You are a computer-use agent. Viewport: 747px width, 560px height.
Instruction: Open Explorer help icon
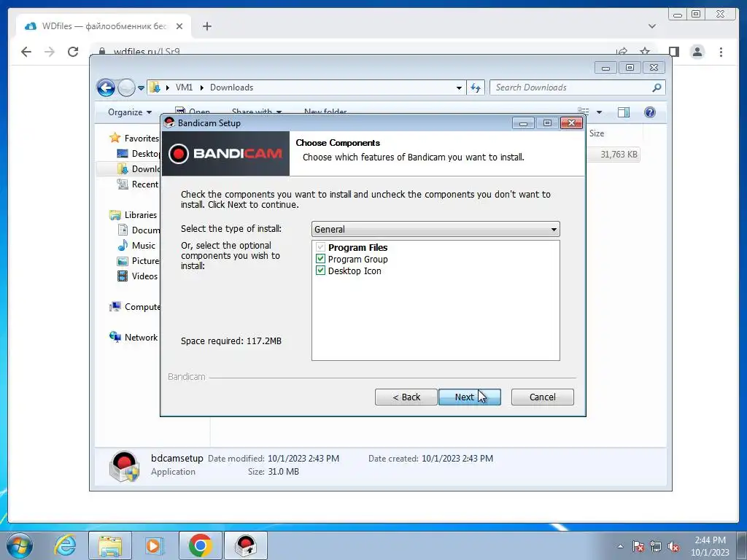pos(650,112)
